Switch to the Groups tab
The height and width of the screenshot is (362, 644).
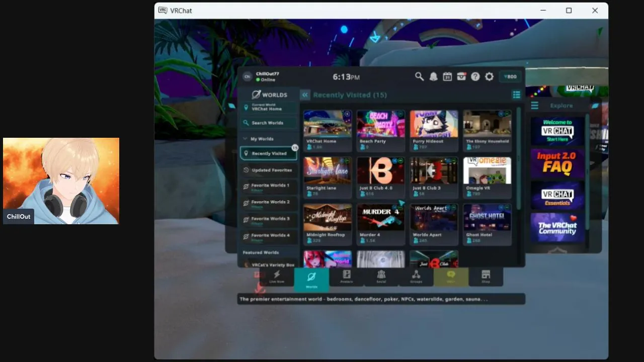(416, 277)
